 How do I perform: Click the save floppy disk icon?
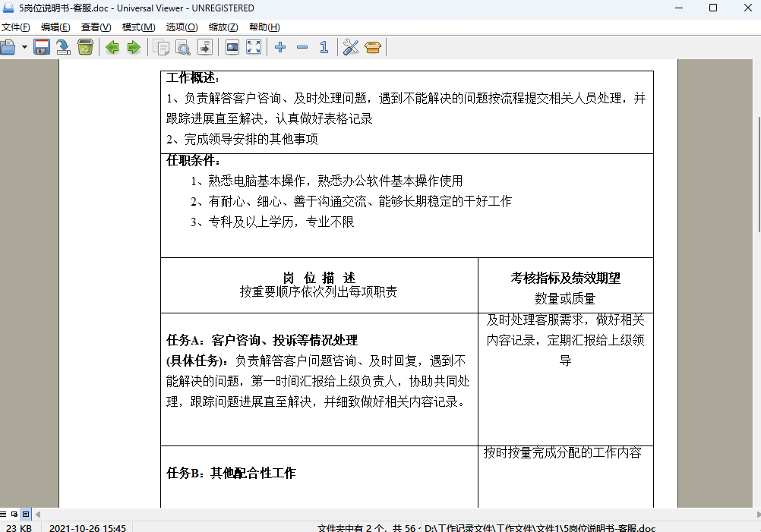click(42, 47)
